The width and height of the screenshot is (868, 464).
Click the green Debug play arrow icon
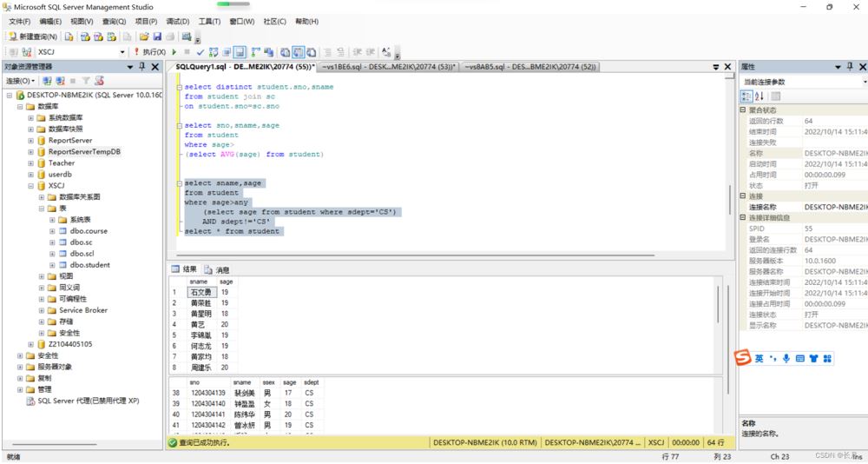pyautogui.click(x=174, y=52)
